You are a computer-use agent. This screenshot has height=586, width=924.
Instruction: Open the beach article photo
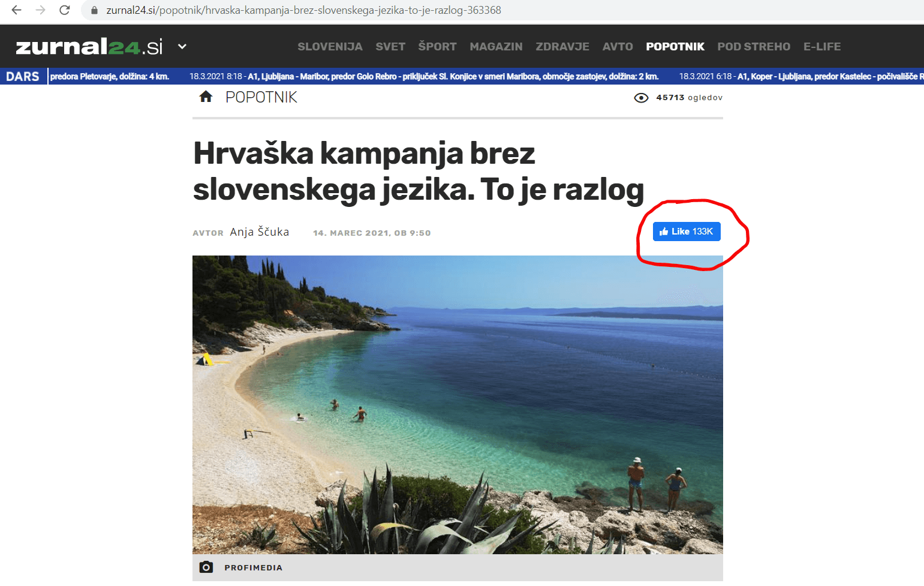coord(458,405)
